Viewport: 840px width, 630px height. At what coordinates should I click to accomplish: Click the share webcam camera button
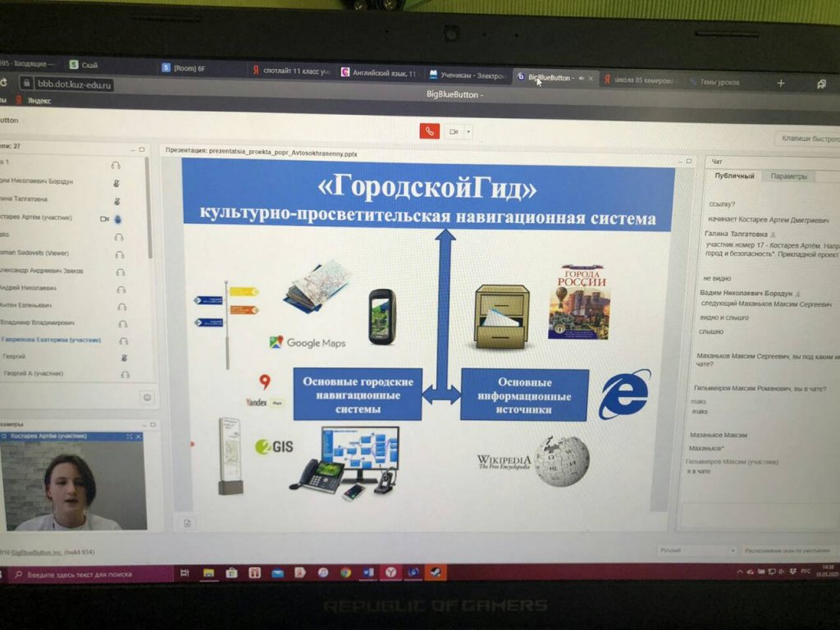coord(454,131)
